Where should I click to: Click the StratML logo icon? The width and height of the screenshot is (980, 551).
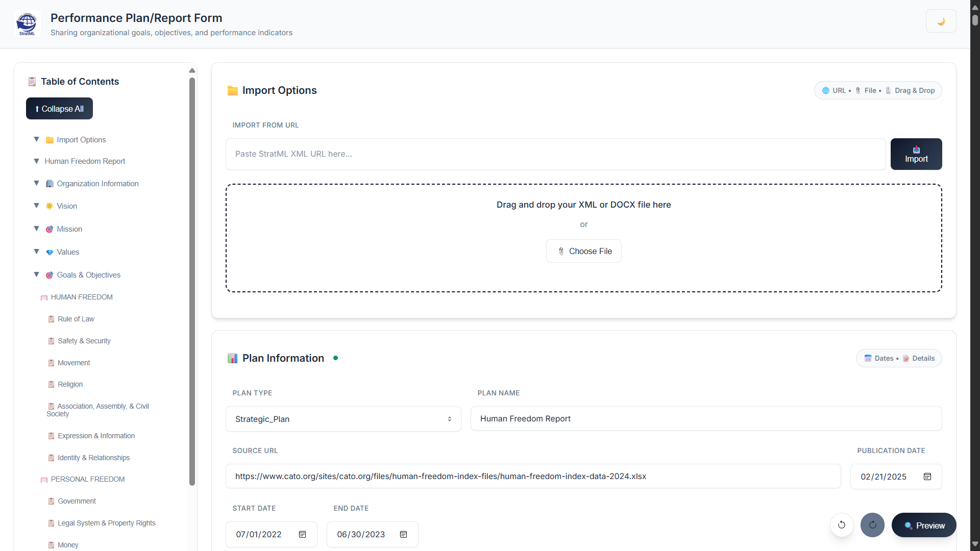click(27, 23)
